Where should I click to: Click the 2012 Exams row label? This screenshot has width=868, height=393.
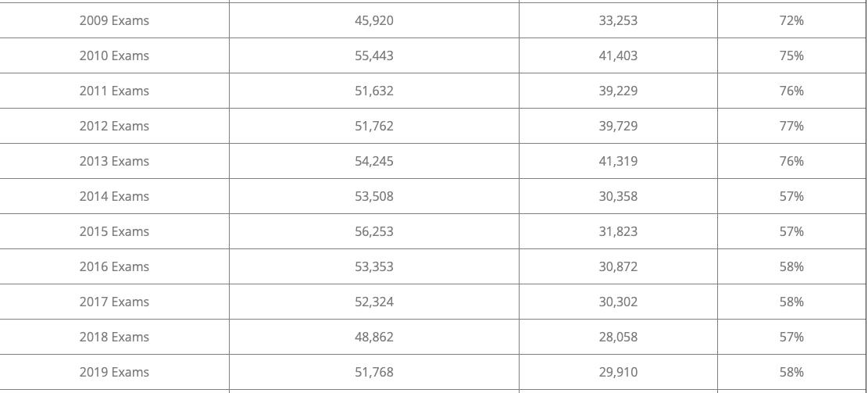click(114, 126)
